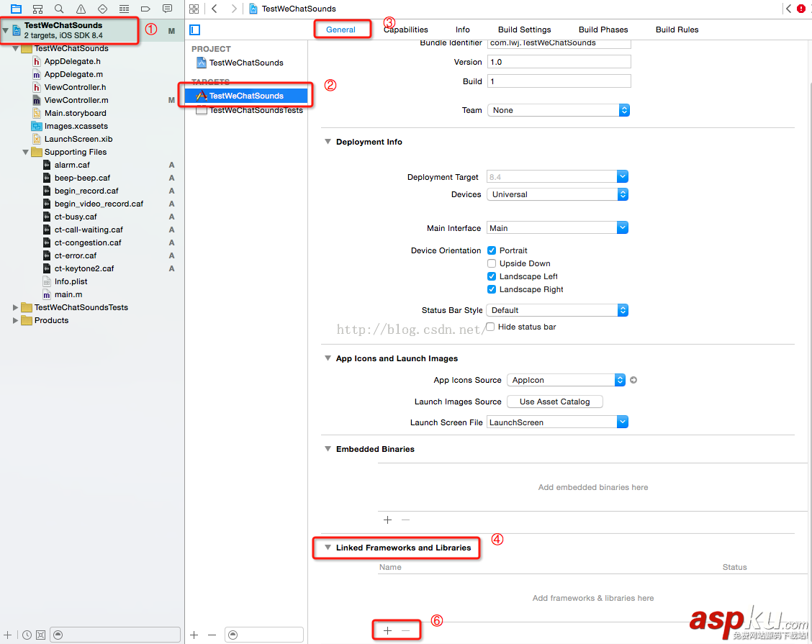The height and width of the screenshot is (644, 812).
Task: Click the Version input field
Action: [559, 62]
